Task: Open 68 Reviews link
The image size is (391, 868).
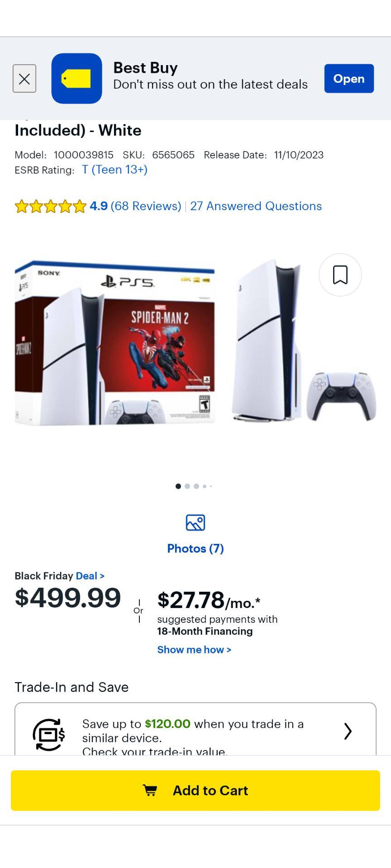Action: (146, 206)
